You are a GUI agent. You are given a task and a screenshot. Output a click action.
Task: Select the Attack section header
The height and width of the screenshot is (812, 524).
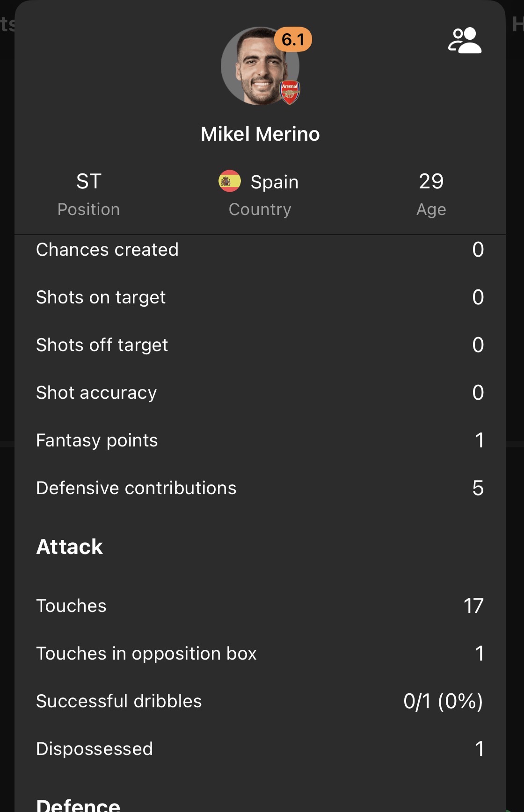[70, 547]
